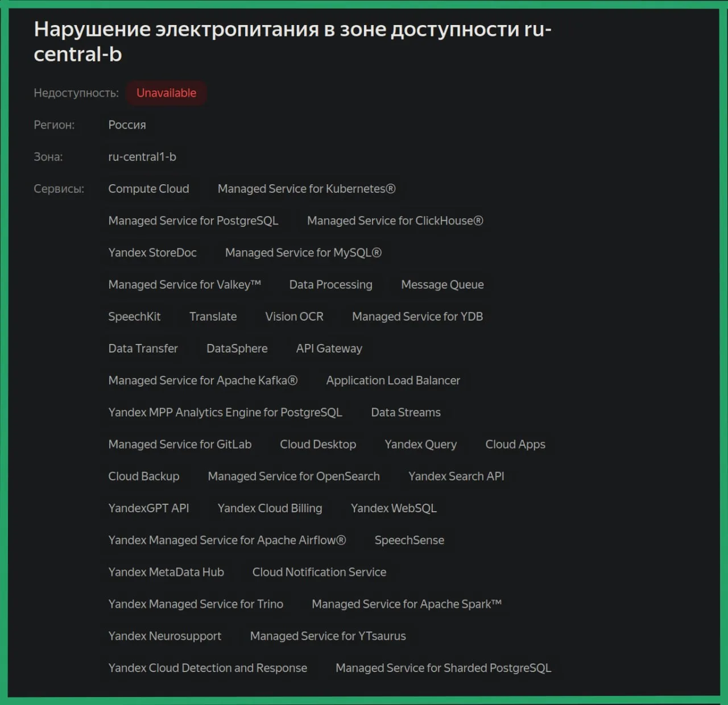The height and width of the screenshot is (705, 728).
Task: Select Managed Service for GitLab
Action: [180, 444]
